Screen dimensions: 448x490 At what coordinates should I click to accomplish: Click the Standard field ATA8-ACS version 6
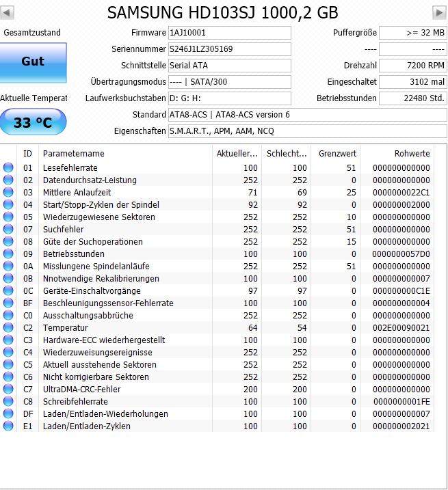point(308,115)
